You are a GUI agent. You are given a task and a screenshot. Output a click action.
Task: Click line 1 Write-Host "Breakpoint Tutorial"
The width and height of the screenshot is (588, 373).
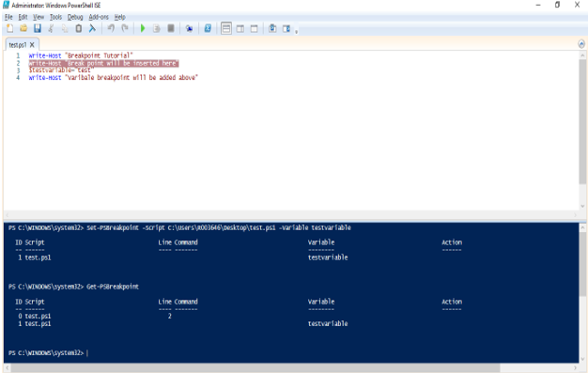81,55
